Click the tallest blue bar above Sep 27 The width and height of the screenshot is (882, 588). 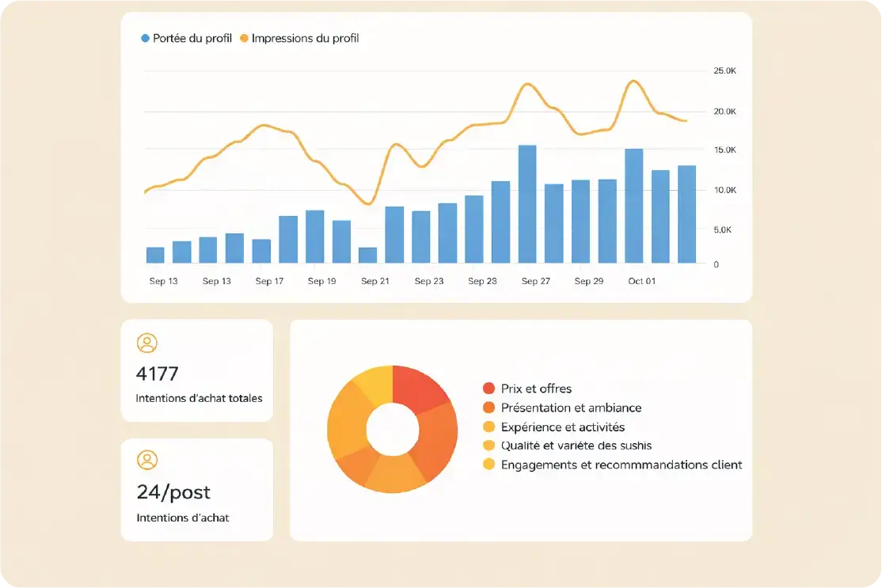point(527,204)
